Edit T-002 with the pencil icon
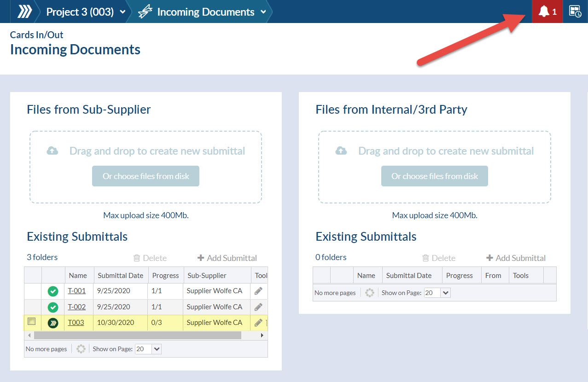This screenshot has width=588, height=382. [x=259, y=307]
